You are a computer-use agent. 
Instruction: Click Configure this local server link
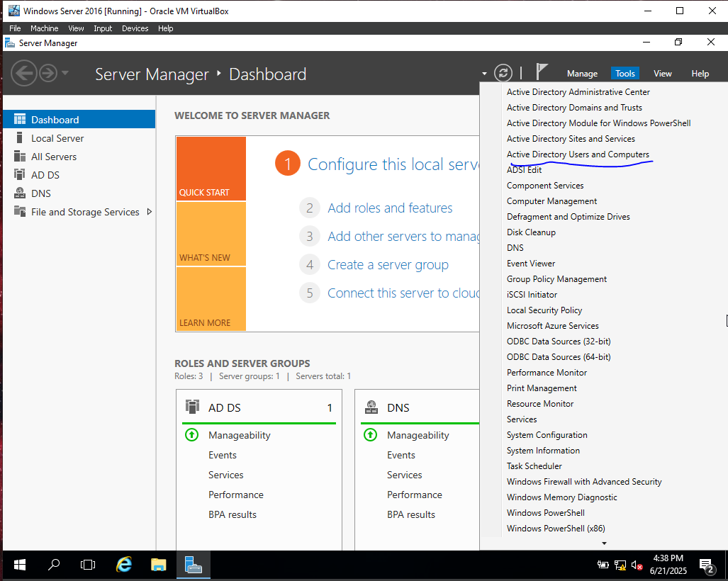(393, 164)
